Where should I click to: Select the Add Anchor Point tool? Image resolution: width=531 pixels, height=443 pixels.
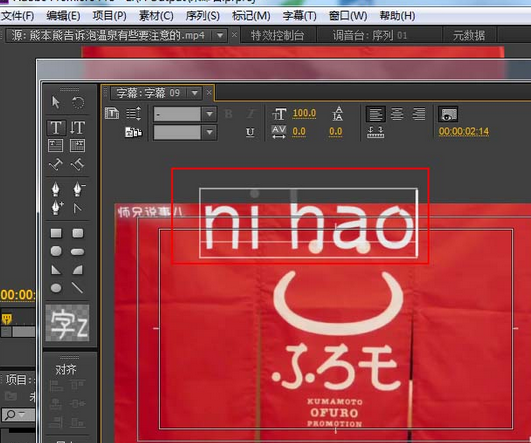pos(56,208)
